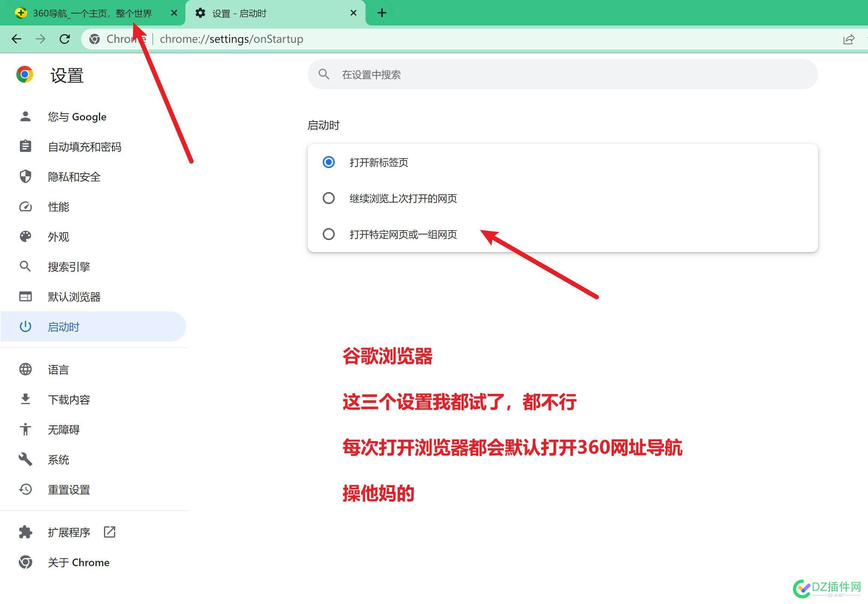Open 自动填充和密码 section
Viewport: 868px width, 604px height.
[93, 147]
